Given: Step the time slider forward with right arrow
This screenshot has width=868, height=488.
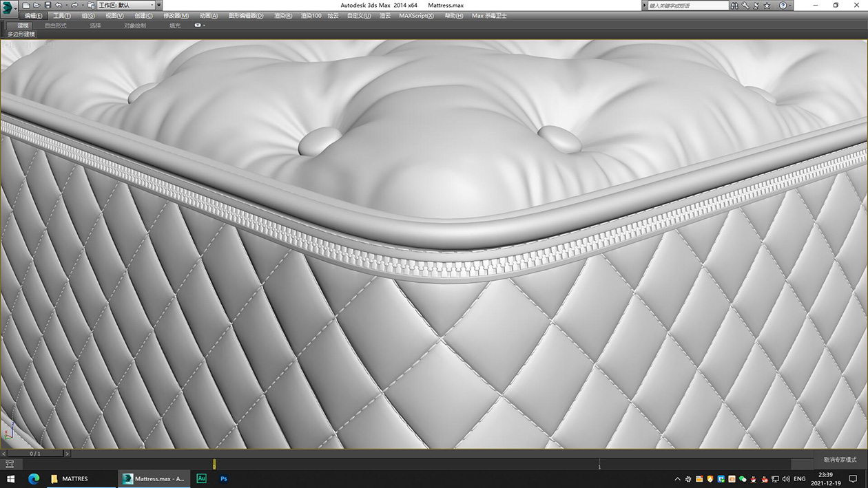Looking at the screenshot, I should tap(67, 454).
